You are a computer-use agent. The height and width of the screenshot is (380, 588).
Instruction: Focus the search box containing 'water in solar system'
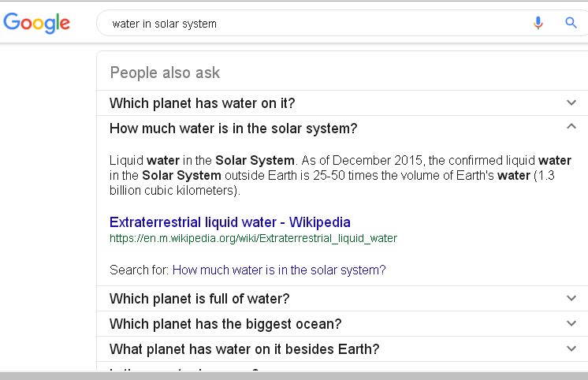pos(315,24)
